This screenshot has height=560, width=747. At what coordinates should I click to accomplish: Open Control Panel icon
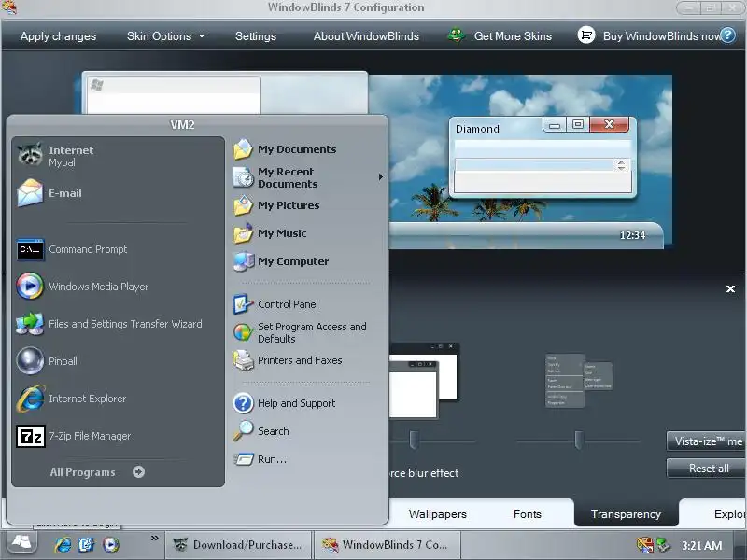(243, 304)
